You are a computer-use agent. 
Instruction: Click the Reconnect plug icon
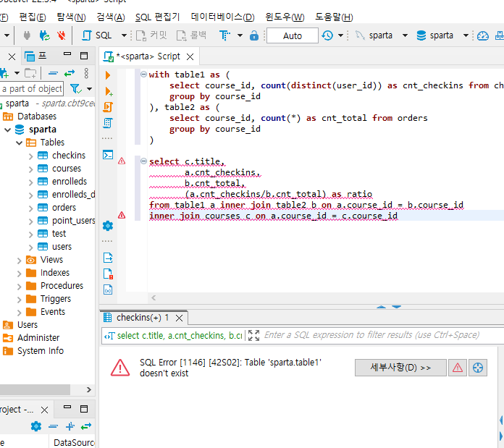[44, 35]
